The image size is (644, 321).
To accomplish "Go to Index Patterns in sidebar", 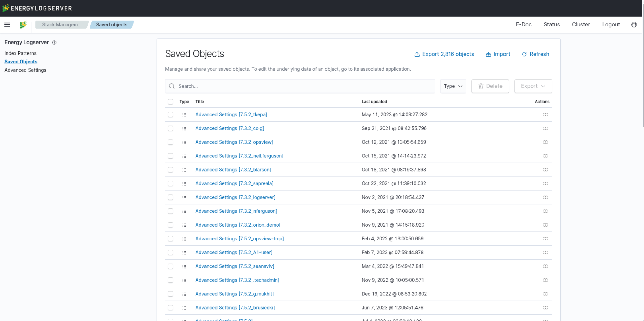I will (20, 53).
